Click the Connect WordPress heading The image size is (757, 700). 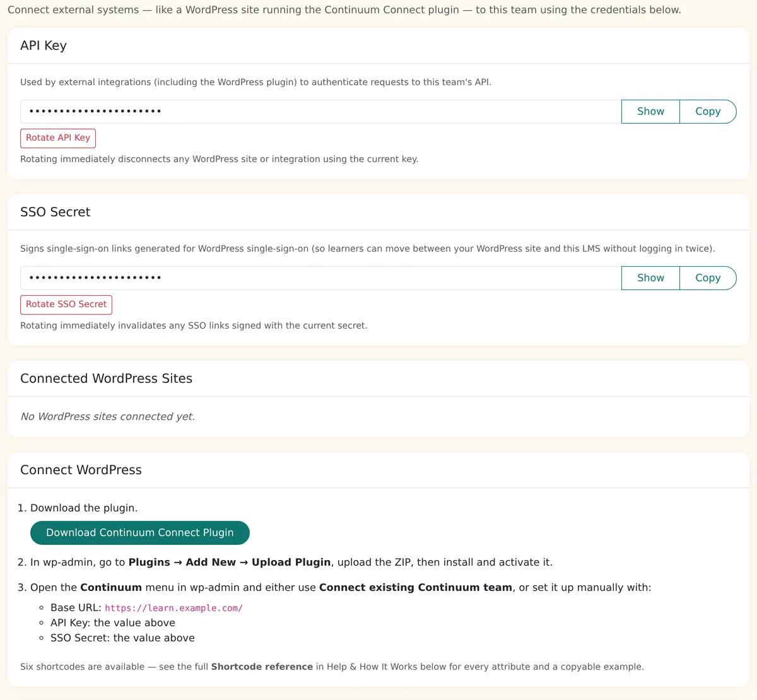pos(81,470)
